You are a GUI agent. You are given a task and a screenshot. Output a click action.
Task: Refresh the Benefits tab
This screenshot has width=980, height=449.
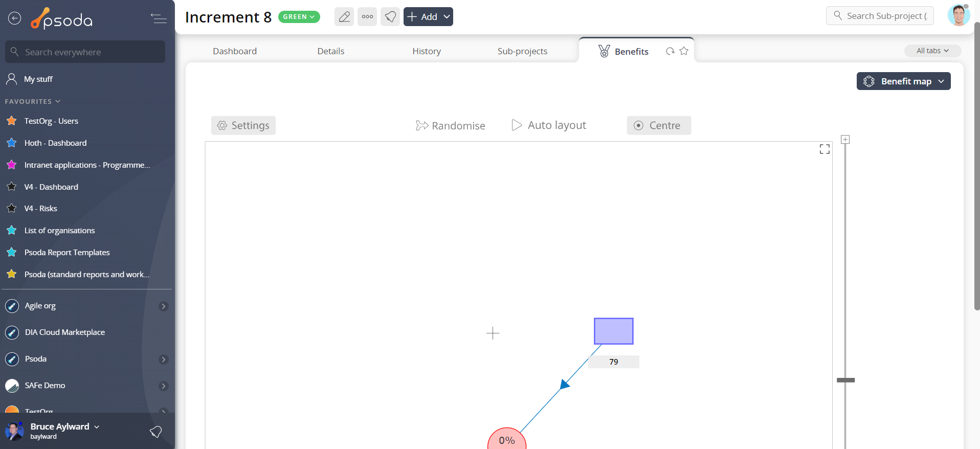pyautogui.click(x=670, y=51)
